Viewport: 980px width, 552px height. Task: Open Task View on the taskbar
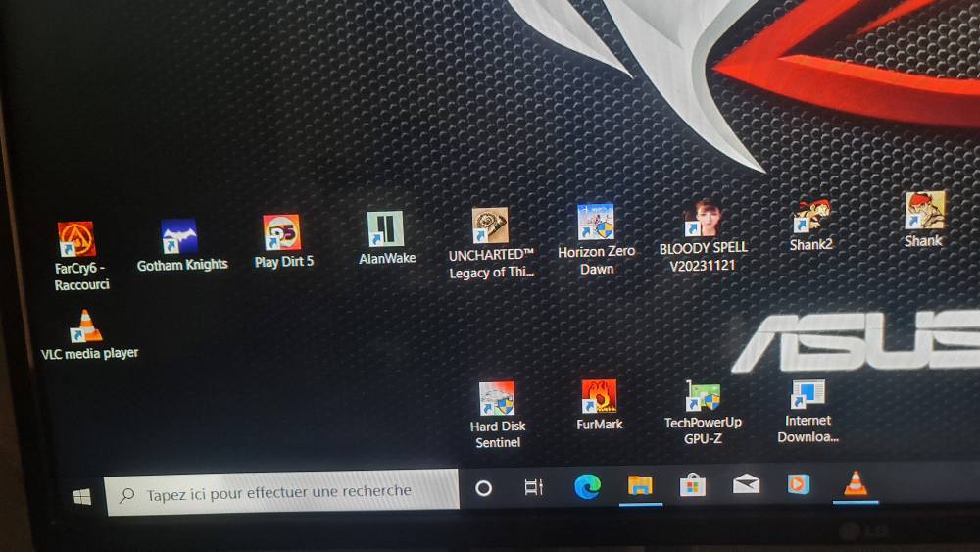(534, 487)
